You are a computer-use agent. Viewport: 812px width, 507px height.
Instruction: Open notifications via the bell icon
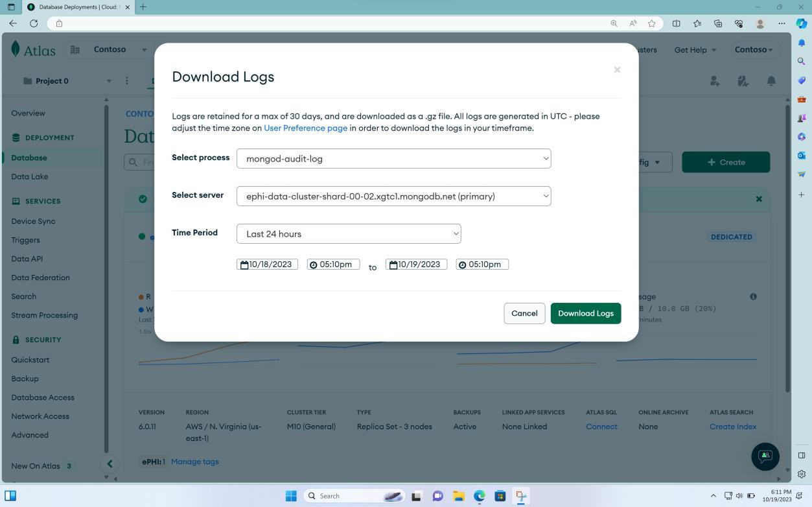[771, 80]
